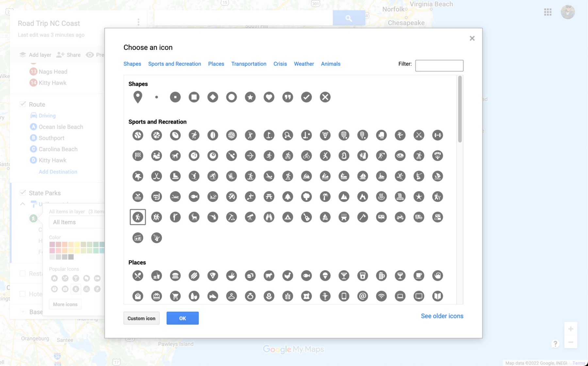The height and width of the screenshot is (366, 588).
Task: Uncheck the State Parks layer checkbox
Action: 23,193
